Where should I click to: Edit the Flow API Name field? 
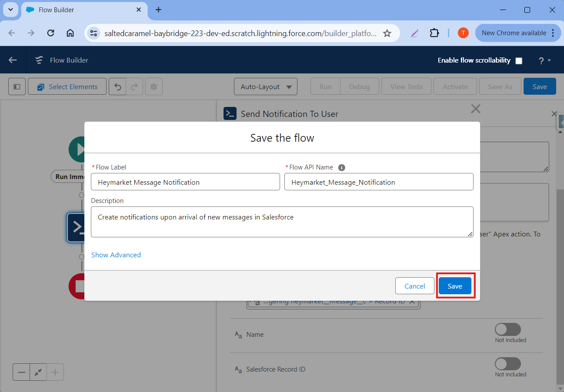[x=379, y=182]
